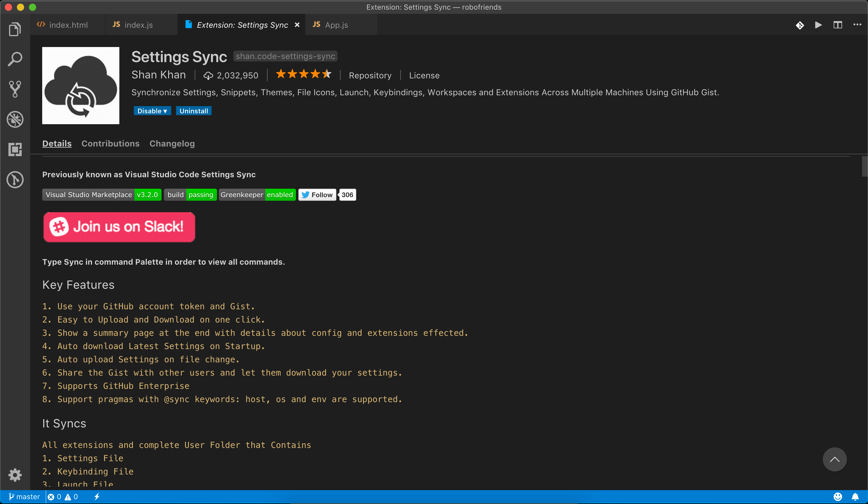The width and height of the screenshot is (868, 504).
Task: Click the scroll to top arrow button
Action: (x=835, y=459)
